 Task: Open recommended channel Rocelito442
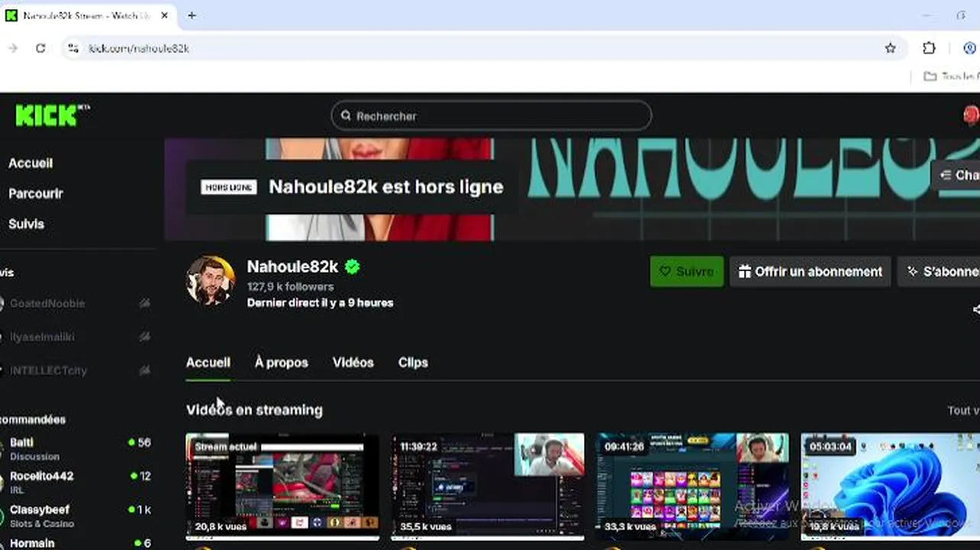[x=76, y=482]
